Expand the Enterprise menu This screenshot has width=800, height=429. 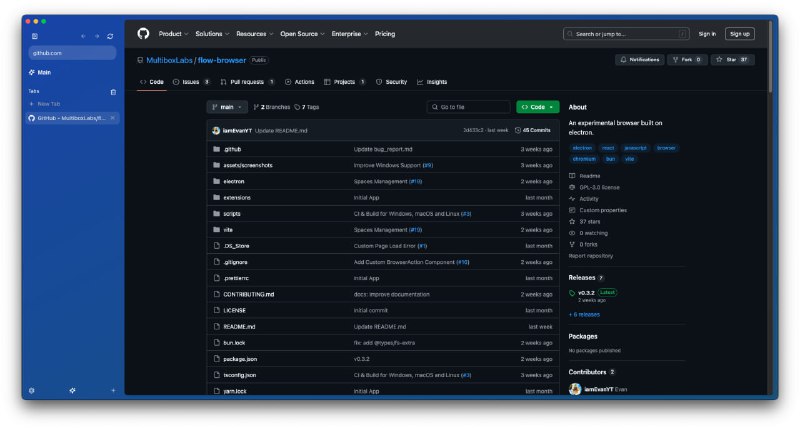click(x=349, y=34)
